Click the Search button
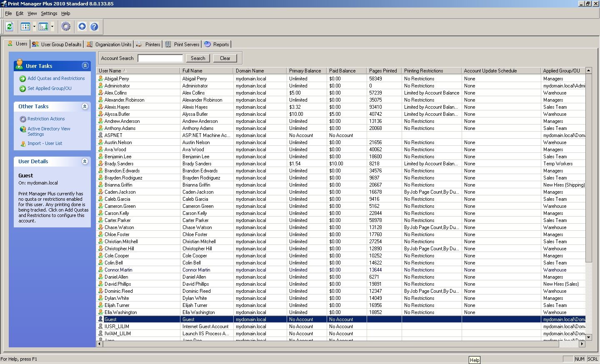Viewport: 600px width, 364px height. pos(198,58)
